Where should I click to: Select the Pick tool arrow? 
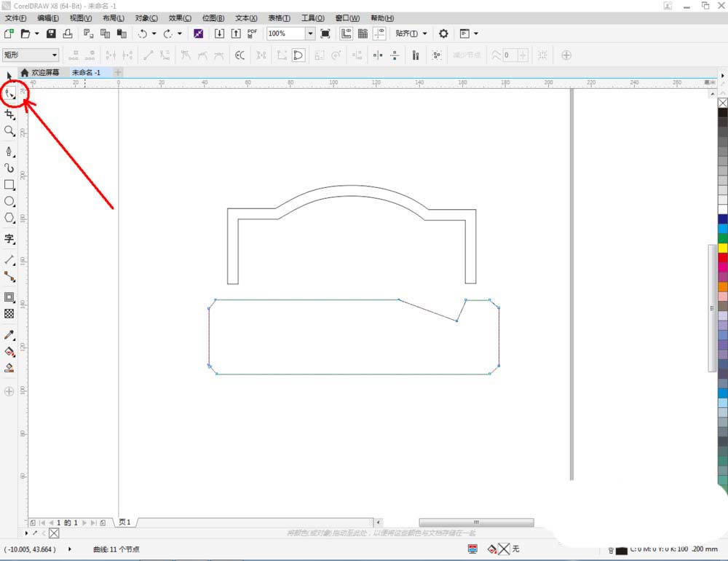(x=9, y=76)
